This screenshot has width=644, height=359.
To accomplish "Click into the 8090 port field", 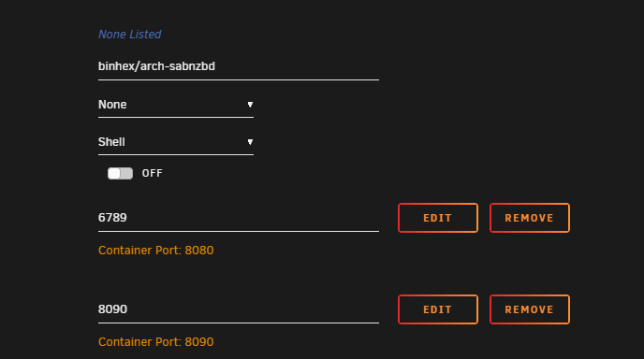I will pos(238,309).
